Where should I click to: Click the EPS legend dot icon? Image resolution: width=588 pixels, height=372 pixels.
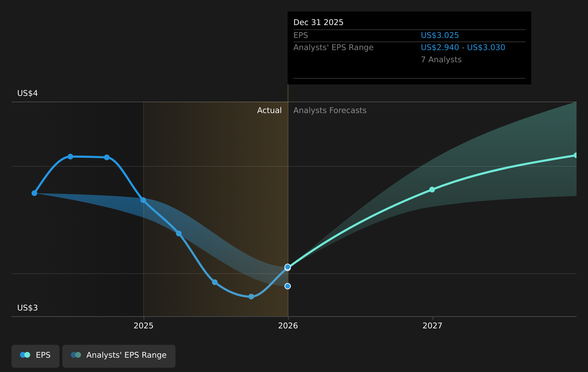point(24,355)
